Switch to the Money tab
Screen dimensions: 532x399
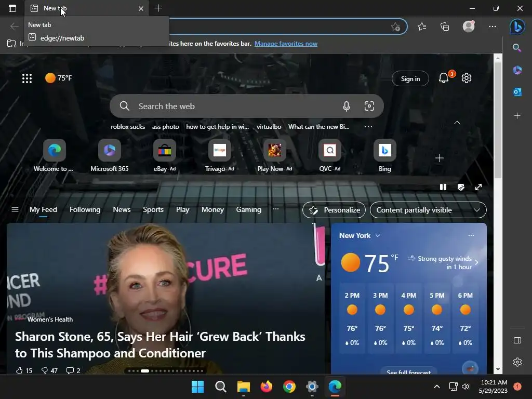[x=212, y=210]
